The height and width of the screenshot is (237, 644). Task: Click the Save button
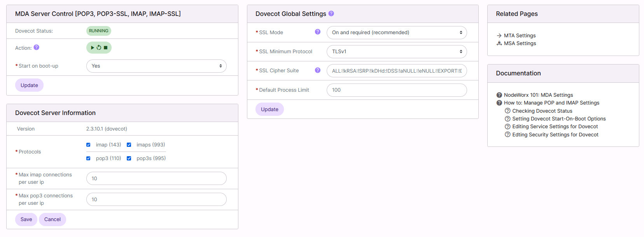point(26,220)
